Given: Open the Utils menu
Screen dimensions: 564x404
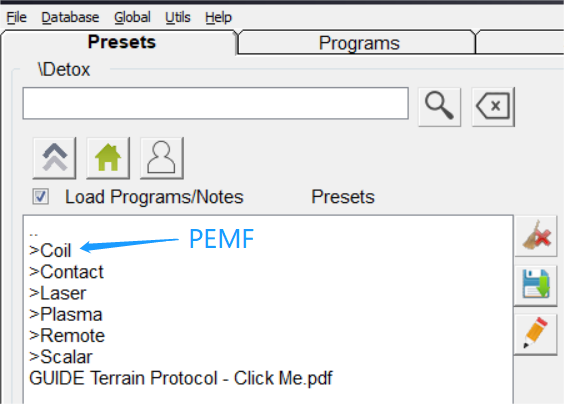Looking at the screenshot, I should pos(178,17).
